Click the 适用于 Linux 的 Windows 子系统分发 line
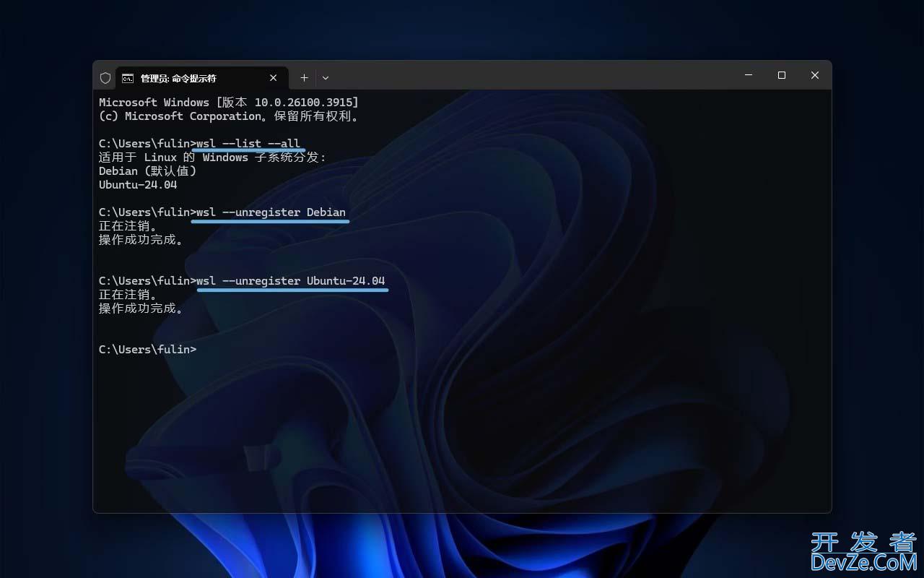 click(213, 158)
